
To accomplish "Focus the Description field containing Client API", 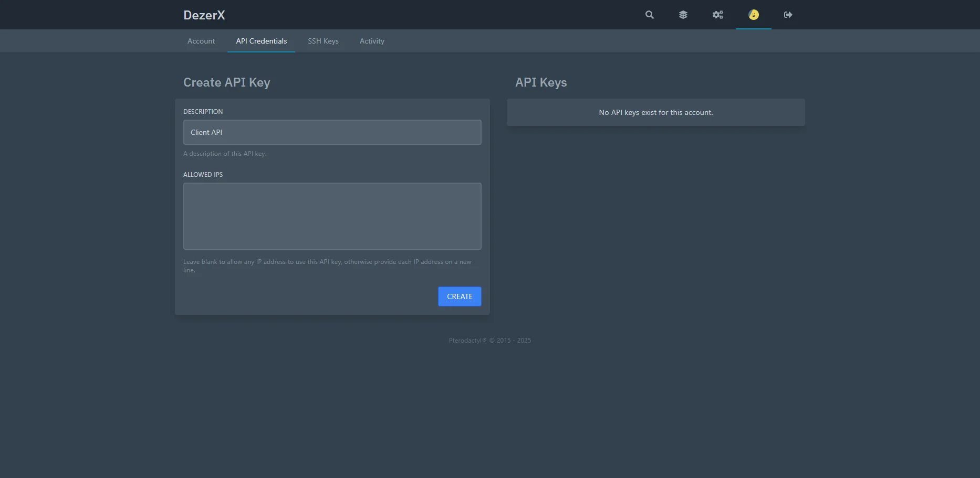I will (332, 132).
